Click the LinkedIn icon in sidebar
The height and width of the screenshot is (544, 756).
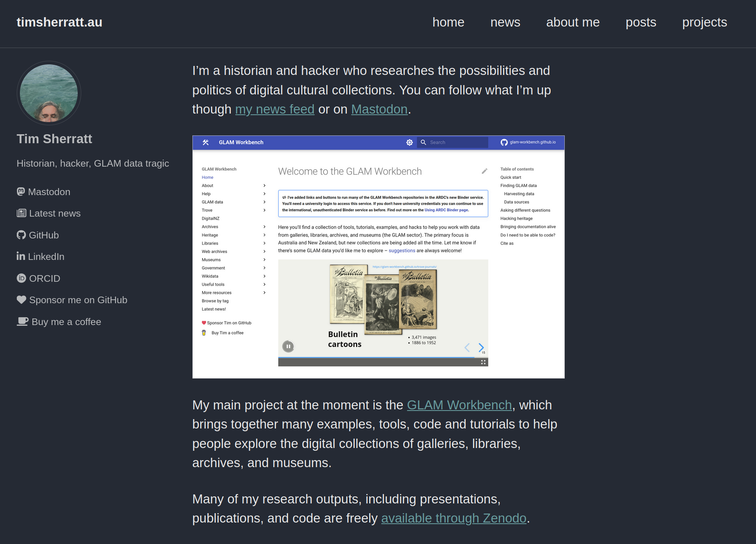tap(21, 256)
